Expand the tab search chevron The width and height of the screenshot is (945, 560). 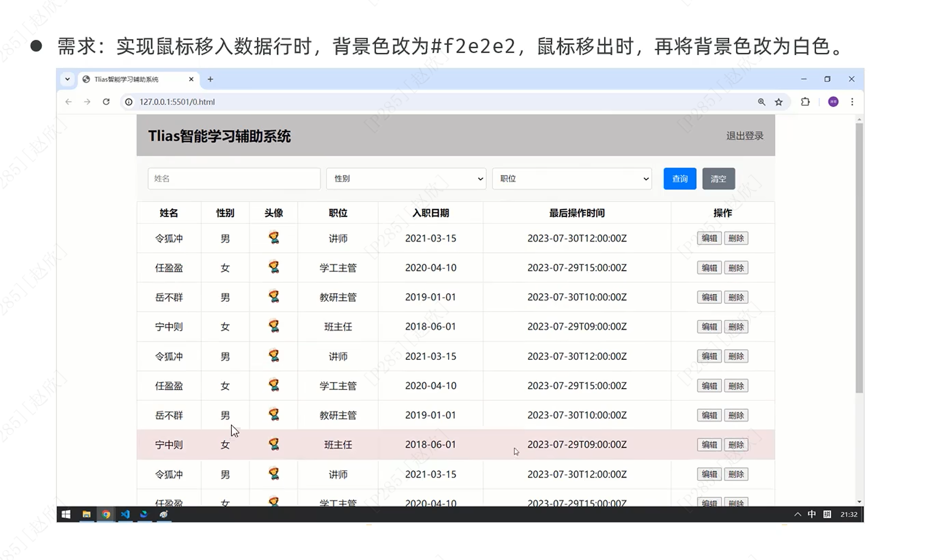(x=67, y=79)
